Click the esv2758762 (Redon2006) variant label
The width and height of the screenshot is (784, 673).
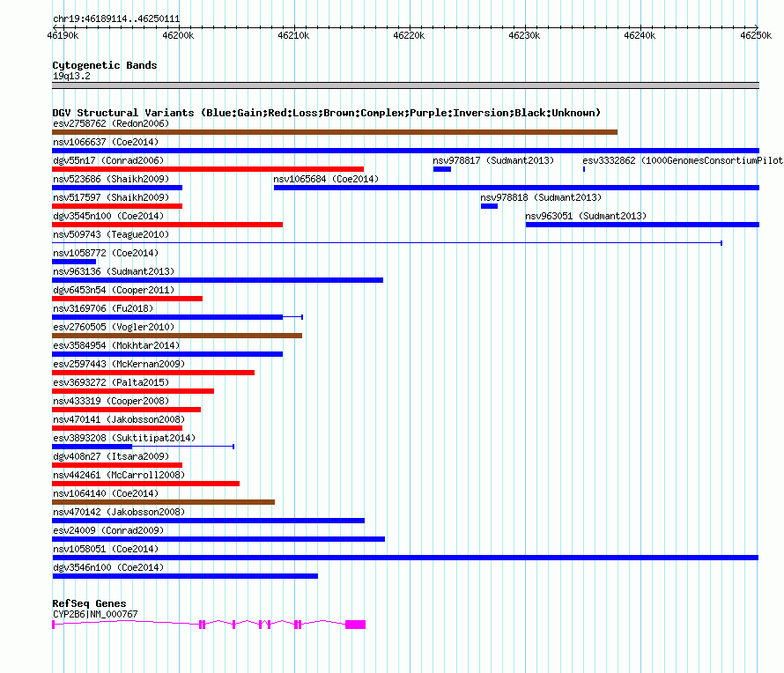point(111,123)
